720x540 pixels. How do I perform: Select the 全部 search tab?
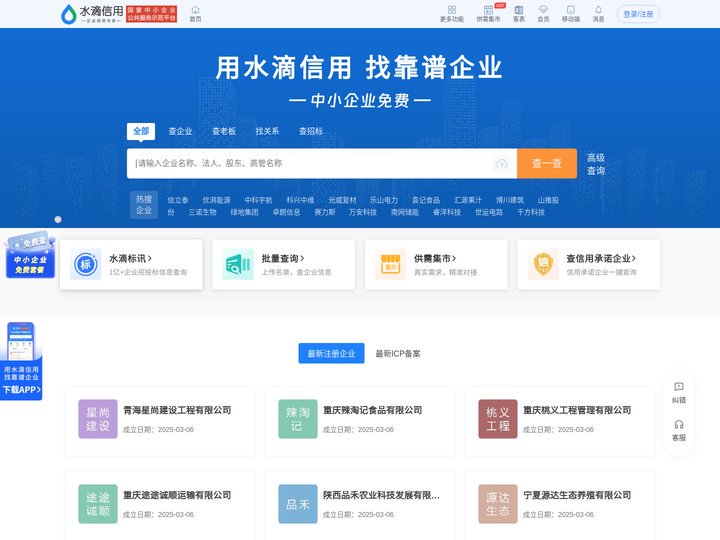point(141,131)
